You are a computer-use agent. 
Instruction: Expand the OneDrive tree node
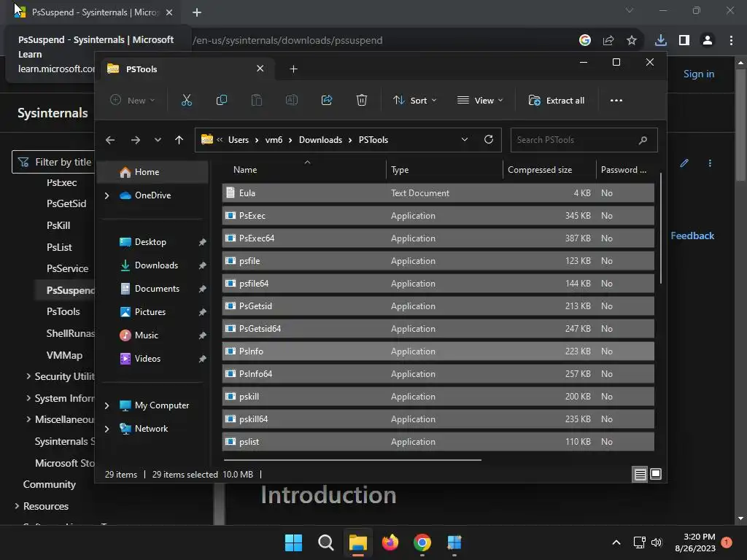tap(107, 195)
